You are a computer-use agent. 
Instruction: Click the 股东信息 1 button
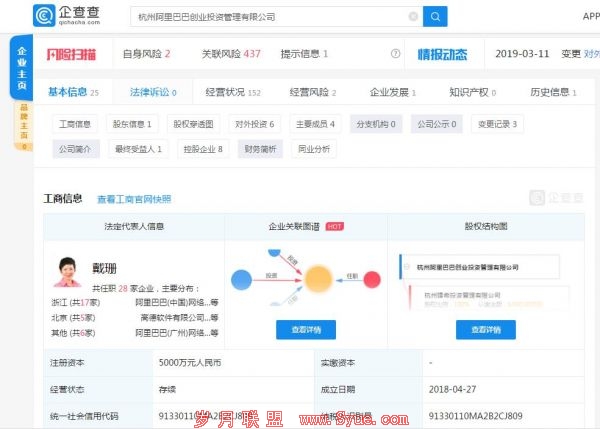point(132,124)
